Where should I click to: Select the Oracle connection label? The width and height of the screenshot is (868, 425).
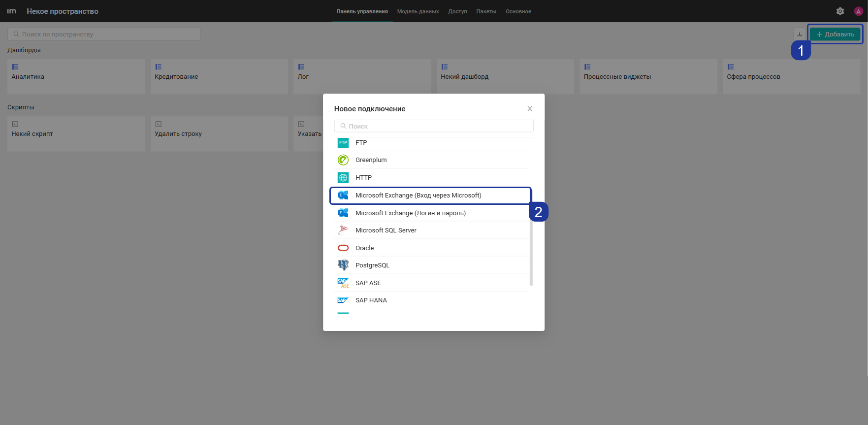pos(365,248)
